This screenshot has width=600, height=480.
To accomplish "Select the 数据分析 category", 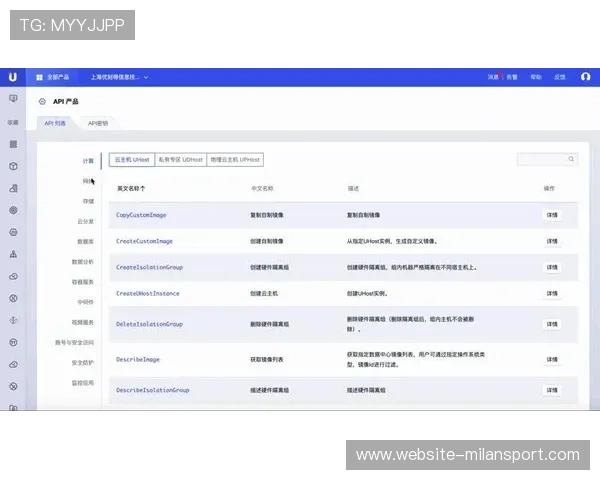I will tap(83, 262).
